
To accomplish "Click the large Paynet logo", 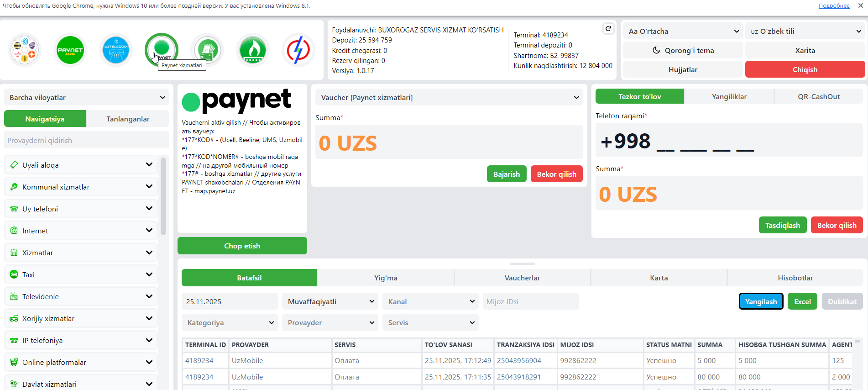I will click(x=237, y=101).
